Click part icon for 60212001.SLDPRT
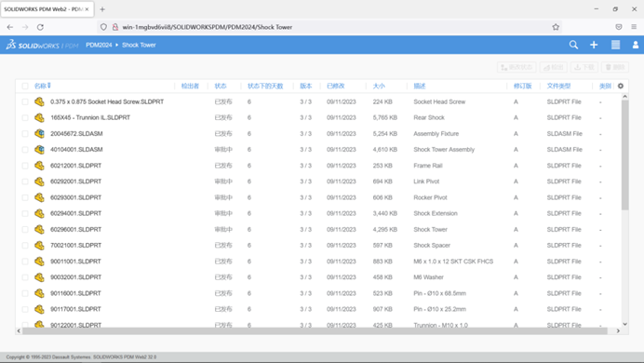This screenshot has height=363, width=644. (x=39, y=166)
